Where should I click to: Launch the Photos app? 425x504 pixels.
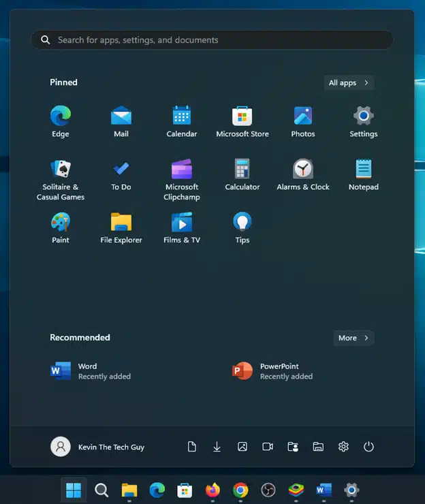(303, 121)
